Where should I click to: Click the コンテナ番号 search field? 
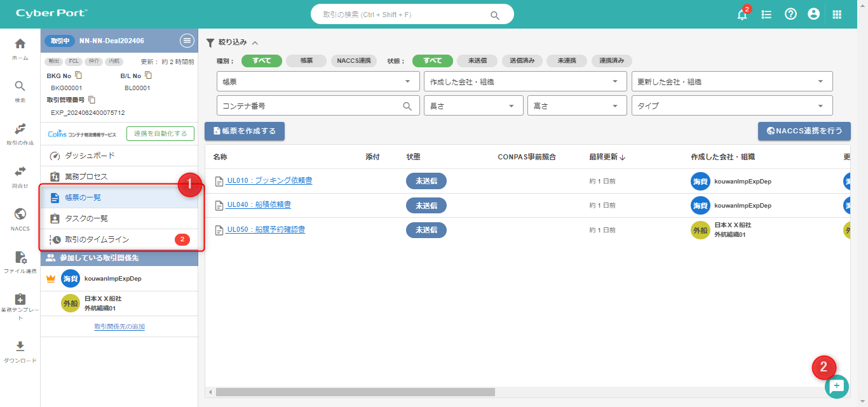(311, 106)
